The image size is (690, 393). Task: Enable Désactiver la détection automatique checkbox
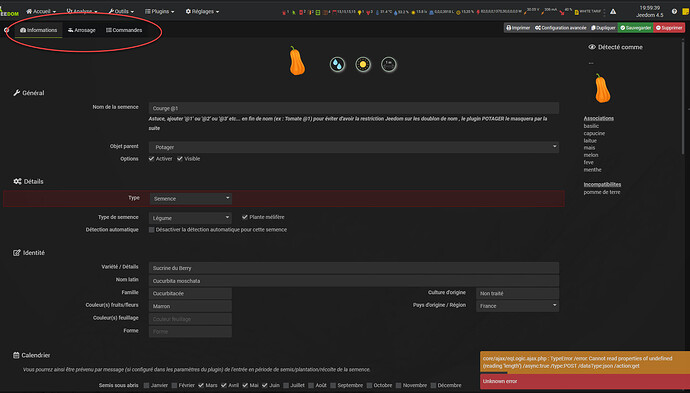[x=151, y=230]
